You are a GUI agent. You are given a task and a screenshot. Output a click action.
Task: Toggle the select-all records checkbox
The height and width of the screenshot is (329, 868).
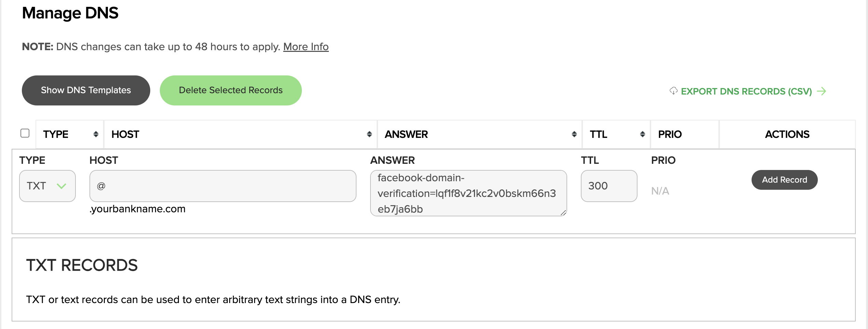[x=25, y=133]
